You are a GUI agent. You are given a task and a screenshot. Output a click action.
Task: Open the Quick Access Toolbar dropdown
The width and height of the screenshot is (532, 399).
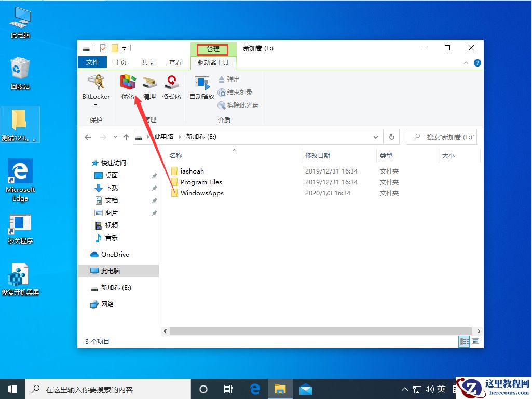125,47
